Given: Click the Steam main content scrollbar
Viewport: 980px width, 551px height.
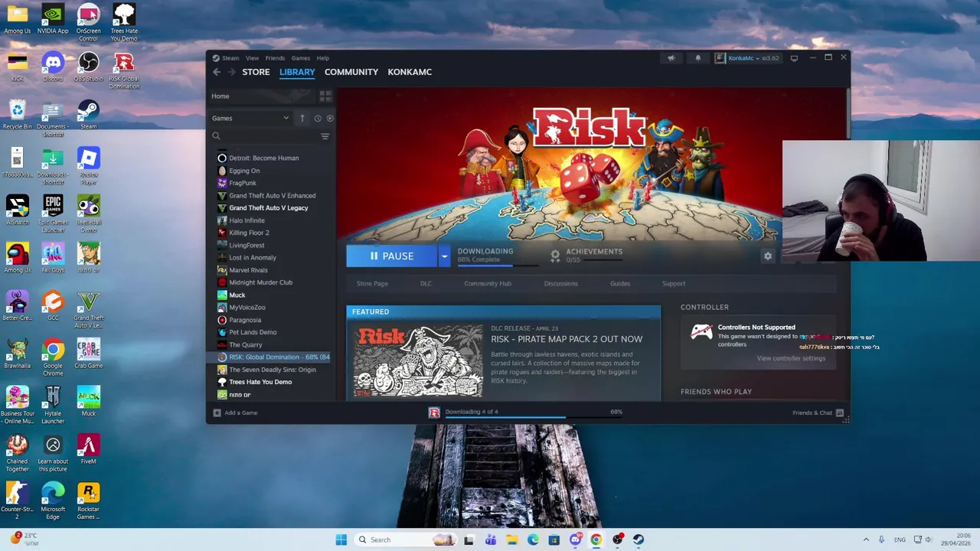Looking at the screenshot, I should coord(848,115).
